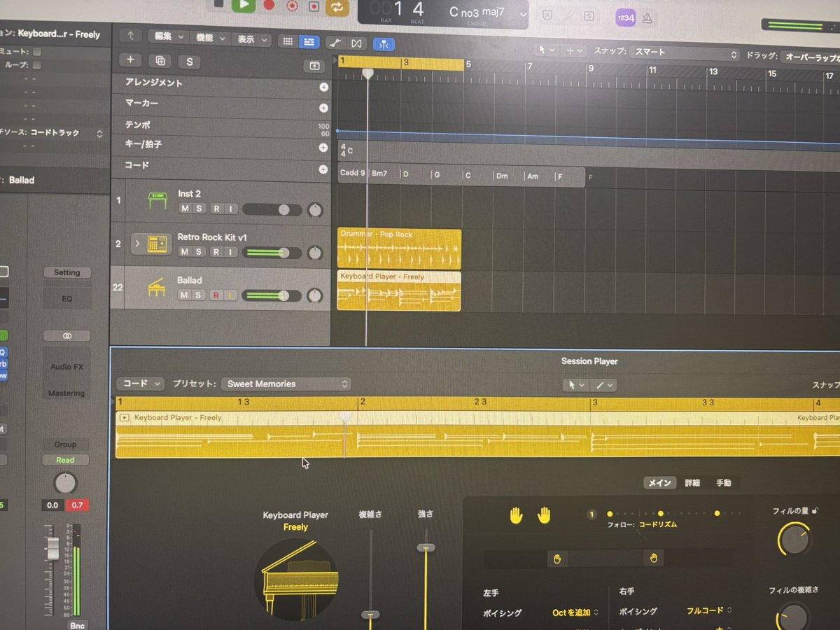
Task: Open the left-hand Octを追加 voicing dropdown
Action: point(575,612)
